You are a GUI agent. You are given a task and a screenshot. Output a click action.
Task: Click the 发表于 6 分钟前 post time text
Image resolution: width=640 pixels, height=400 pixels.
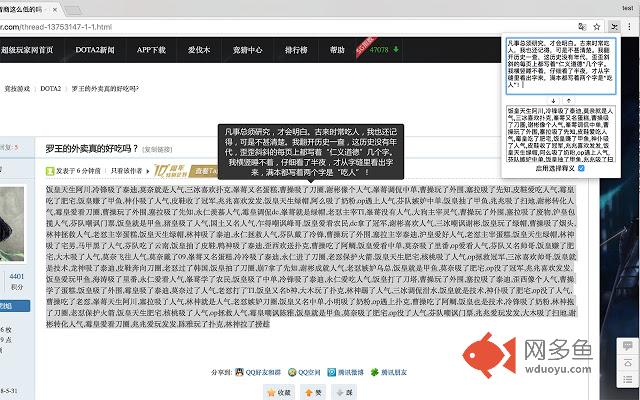coord(78,171)
